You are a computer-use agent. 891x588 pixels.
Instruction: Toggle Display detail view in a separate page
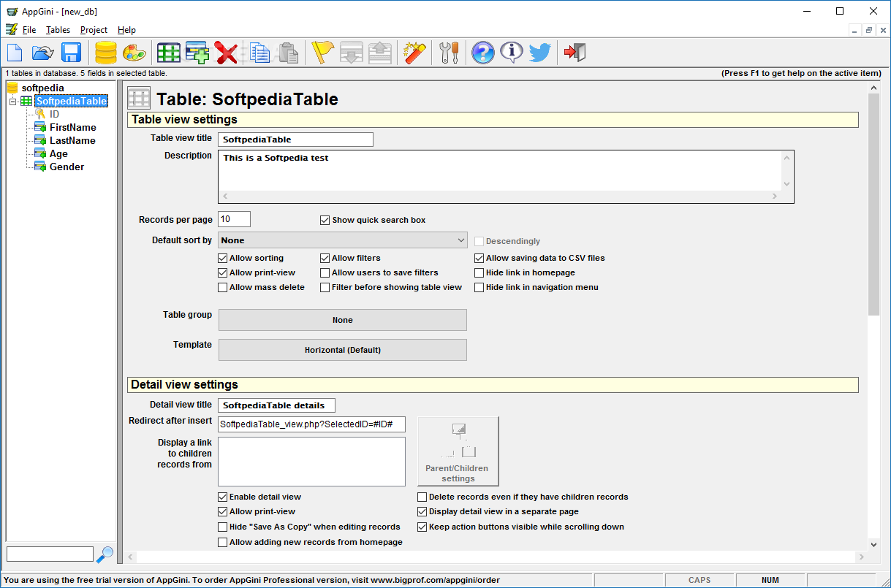click(422, 511)
